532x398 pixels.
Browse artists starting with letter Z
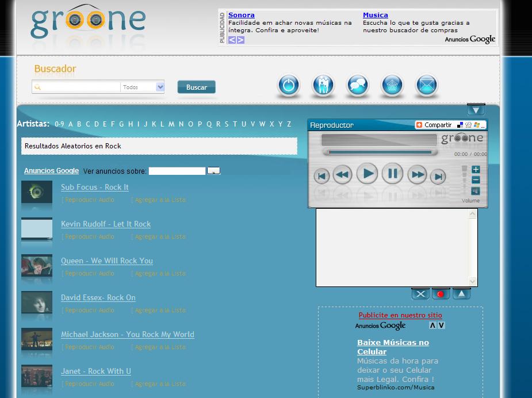[289, 124]
